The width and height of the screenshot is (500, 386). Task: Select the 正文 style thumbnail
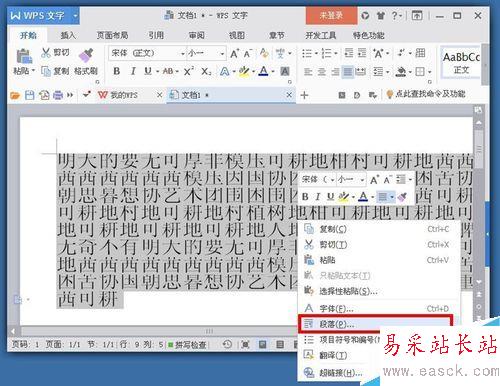pyautogui.click(x=461, y=63)
